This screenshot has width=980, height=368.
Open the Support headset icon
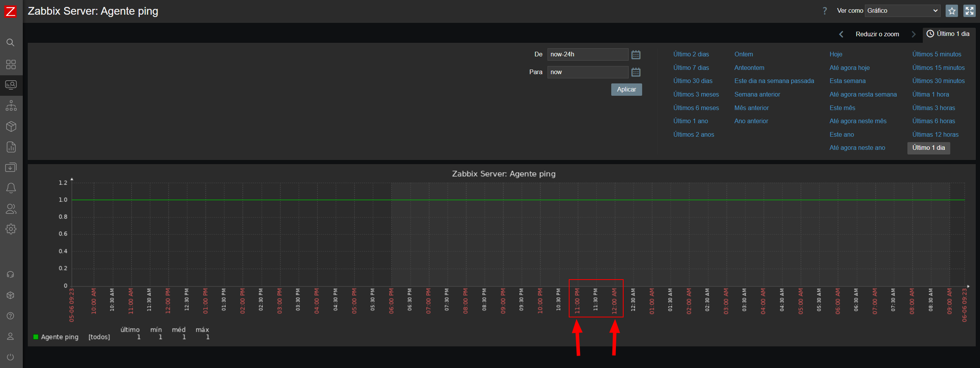(11, 275)
